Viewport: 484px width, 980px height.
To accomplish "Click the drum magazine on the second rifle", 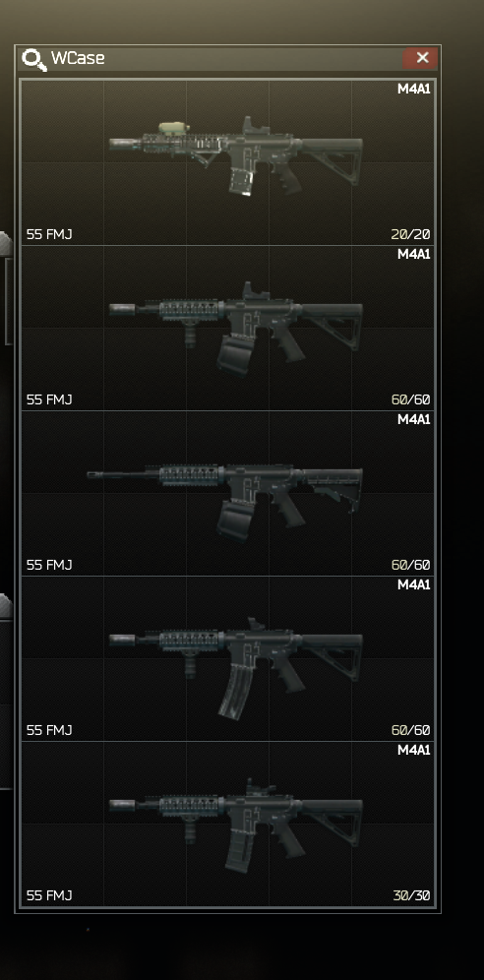I will pyautogui.click(x=235, y=354).
